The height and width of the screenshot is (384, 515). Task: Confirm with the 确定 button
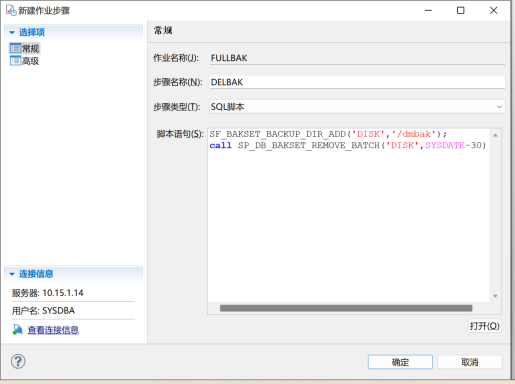pos(400,362)
